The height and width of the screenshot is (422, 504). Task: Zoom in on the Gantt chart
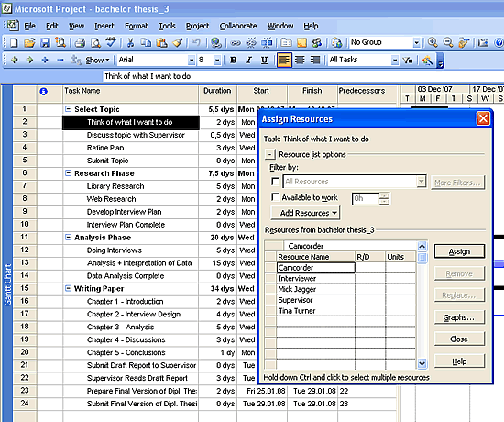(433, 42)
